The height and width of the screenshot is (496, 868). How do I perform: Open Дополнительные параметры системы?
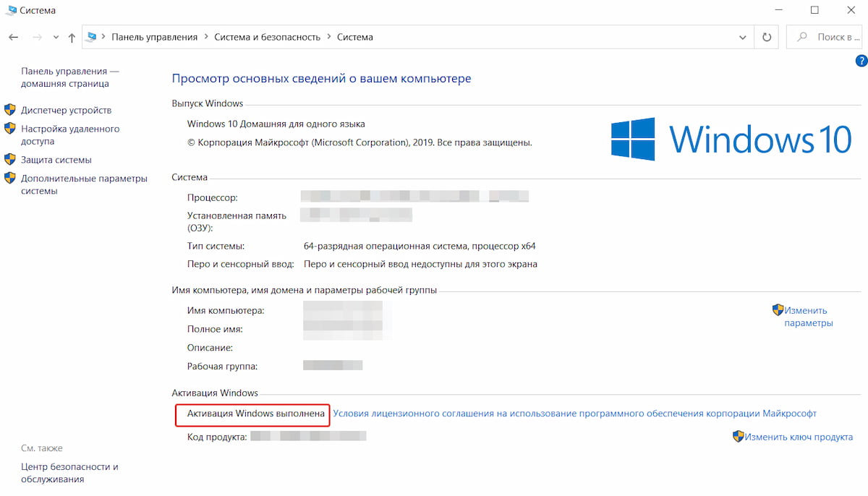point(84,184)
